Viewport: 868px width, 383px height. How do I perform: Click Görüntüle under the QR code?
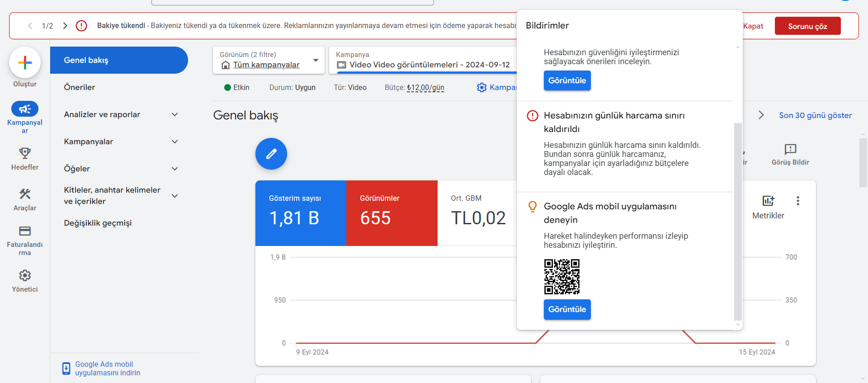coord(567,309)
